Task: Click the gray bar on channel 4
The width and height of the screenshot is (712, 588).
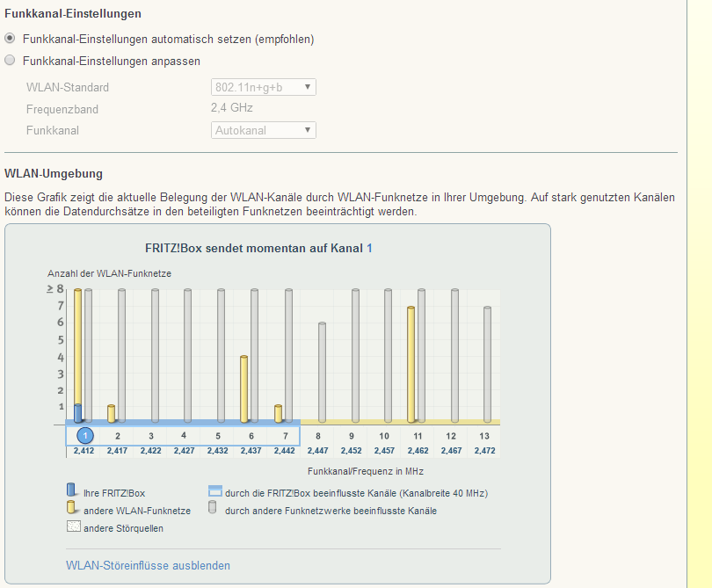Action: (x=187, y=355)
